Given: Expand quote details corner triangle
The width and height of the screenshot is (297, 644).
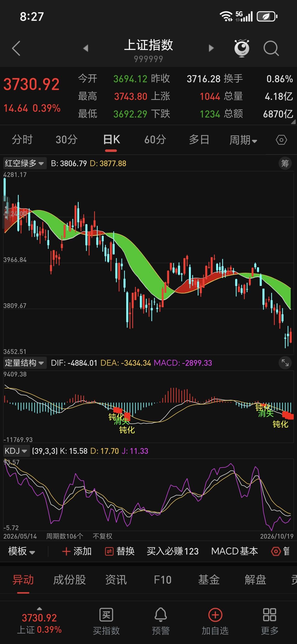Looking at the screenshot, I should point(293,122).
